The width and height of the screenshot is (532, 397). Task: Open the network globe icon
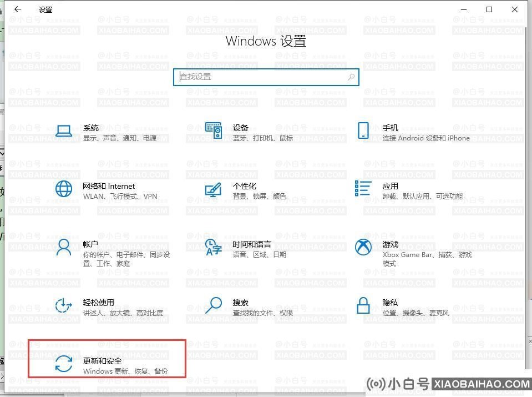(63, 189)
